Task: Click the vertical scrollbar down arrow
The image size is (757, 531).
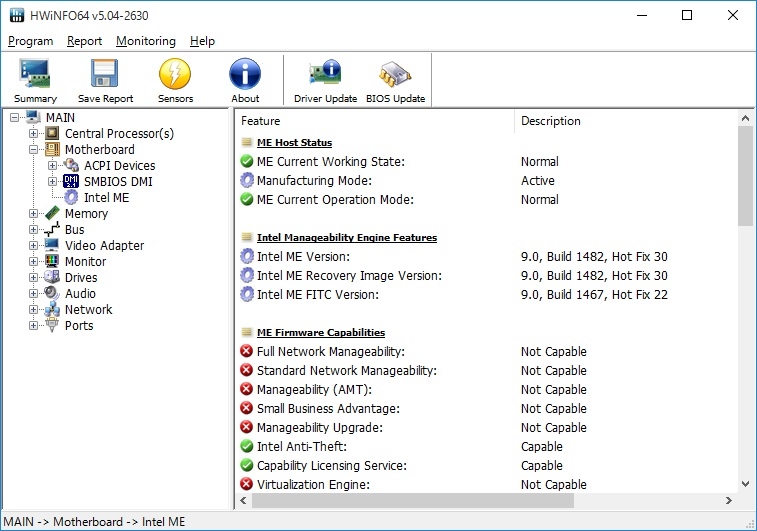Action: coord(746,484)
